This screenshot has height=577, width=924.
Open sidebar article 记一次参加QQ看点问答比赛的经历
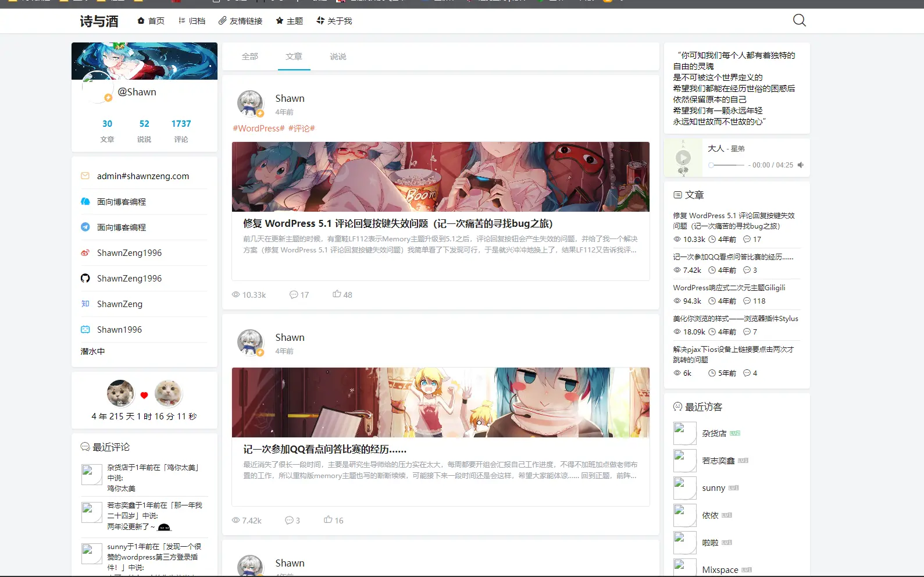(733, 257)
